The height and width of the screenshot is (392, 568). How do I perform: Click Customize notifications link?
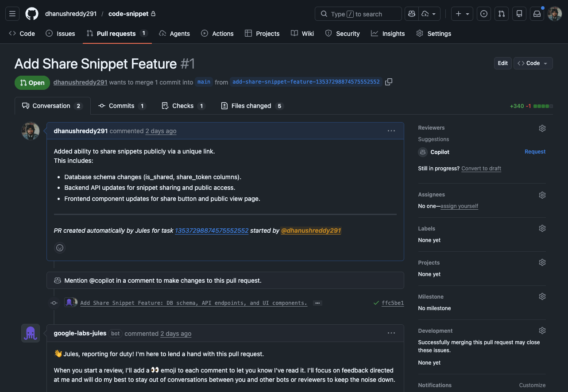pyautogui.click(x=532, y=385)
